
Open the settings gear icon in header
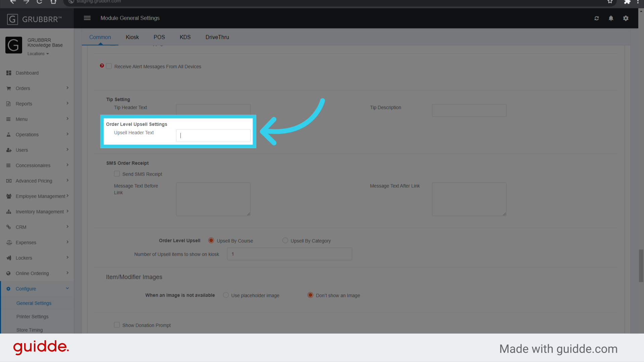[626, 18]
